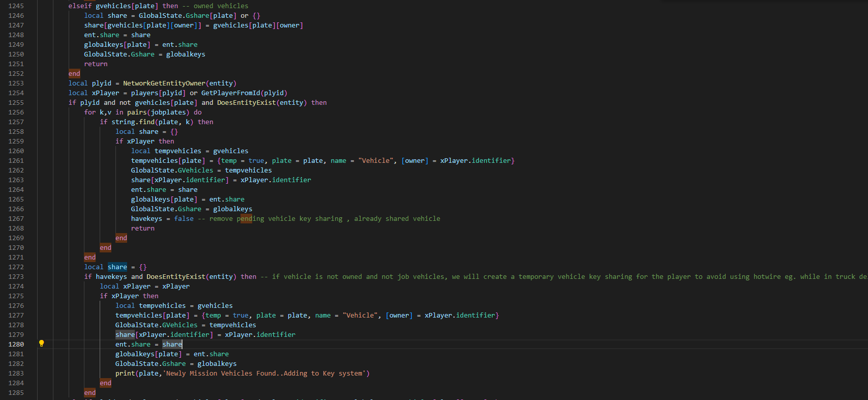Click the 'elseif' keyword on line 1245
Viewport: 868px width, 400px height.
click(x=80, y=6)
